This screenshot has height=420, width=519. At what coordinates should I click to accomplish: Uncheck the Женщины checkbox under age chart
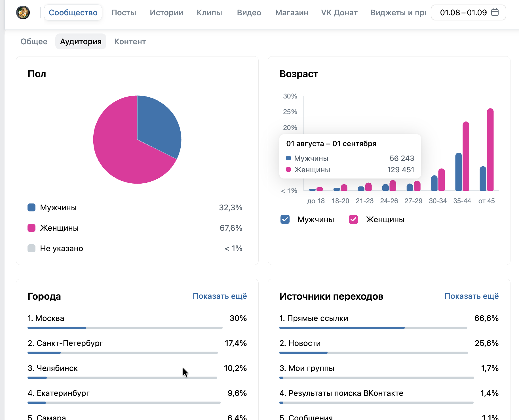tap(353, 219)
